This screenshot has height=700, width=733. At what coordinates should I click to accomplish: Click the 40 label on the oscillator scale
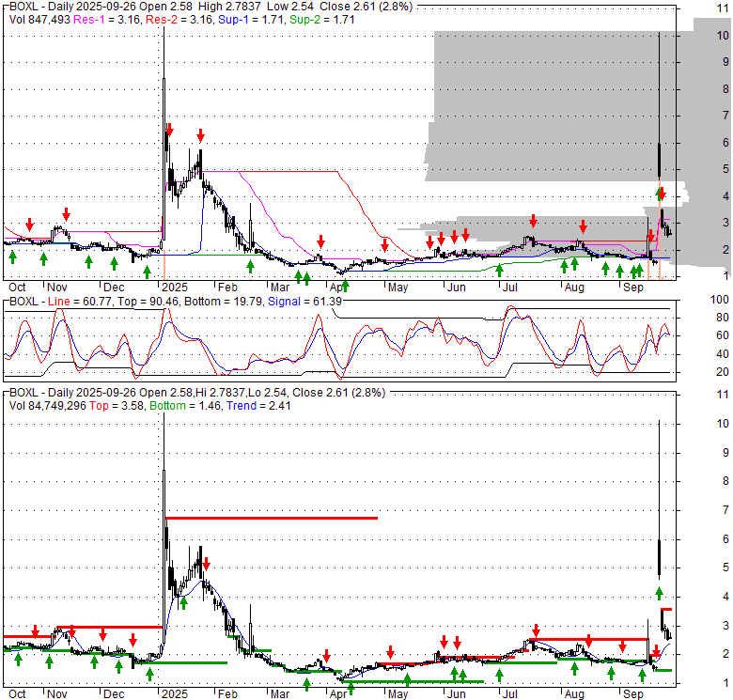[x=723, y=353]
